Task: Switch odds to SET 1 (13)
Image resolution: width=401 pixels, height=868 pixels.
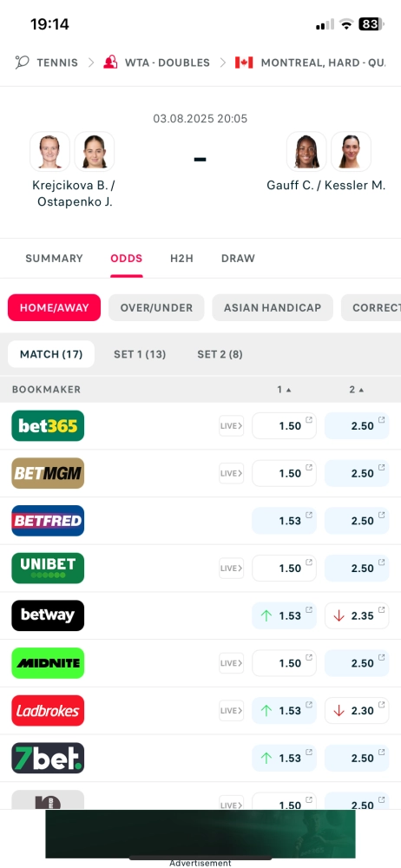Action: tap(140, 354)
